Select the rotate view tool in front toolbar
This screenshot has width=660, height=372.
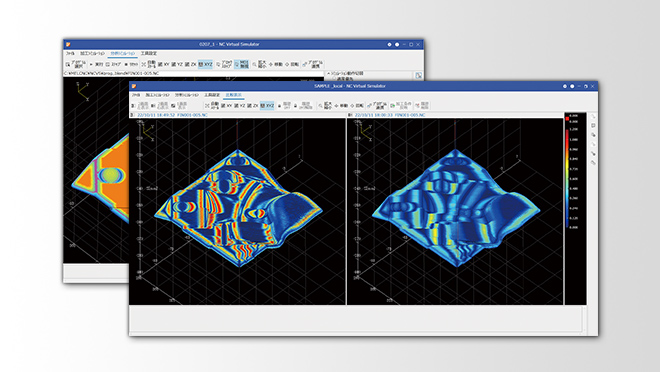tap(357, 106)
